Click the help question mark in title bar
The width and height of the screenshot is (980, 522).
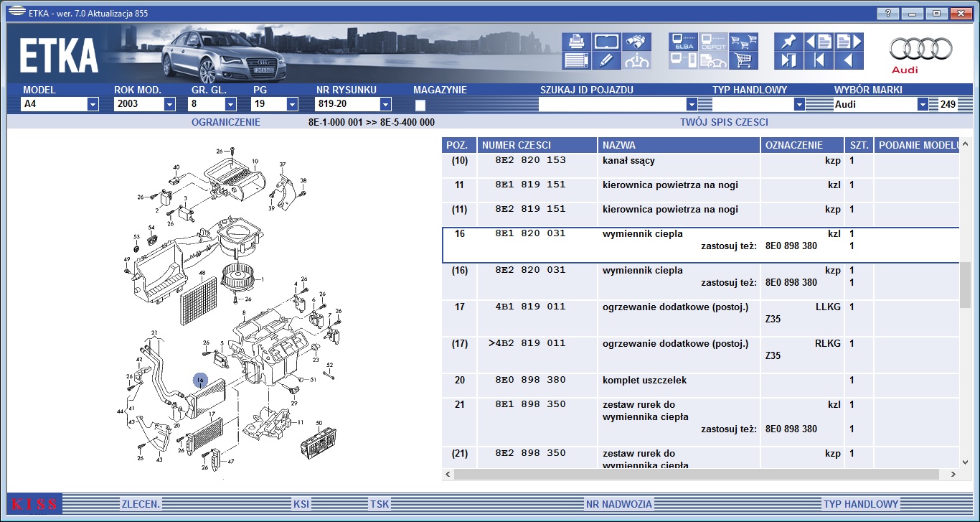[x=888, y=13]
